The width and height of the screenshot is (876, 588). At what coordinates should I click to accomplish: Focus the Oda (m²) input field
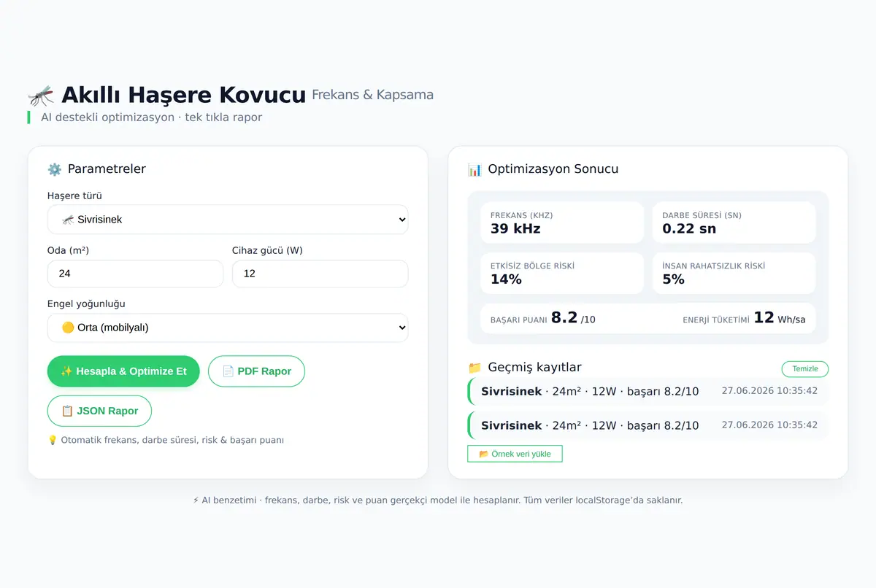[135, 274]
